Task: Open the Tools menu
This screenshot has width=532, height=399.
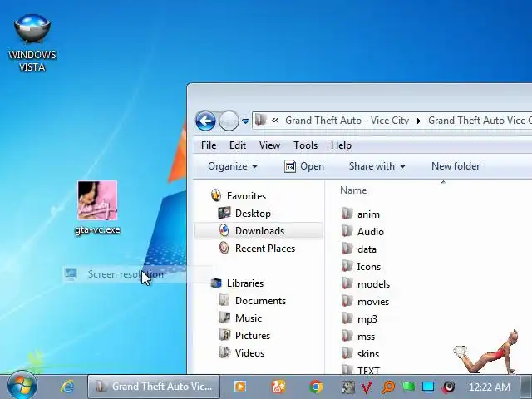Action: pyautogui.click(x=306, y=145)
